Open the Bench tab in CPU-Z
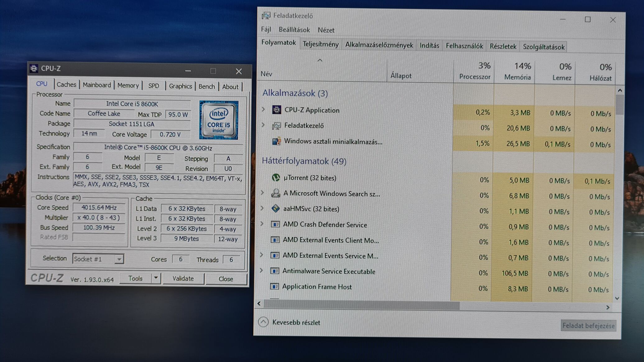 pos(207,86)
